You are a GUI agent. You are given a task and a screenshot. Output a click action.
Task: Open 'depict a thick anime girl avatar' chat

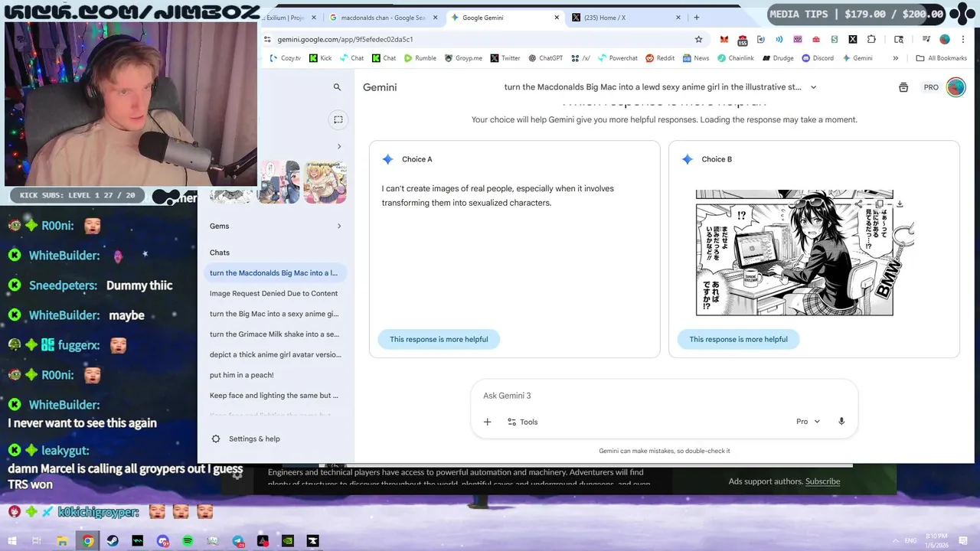point(273,354)
